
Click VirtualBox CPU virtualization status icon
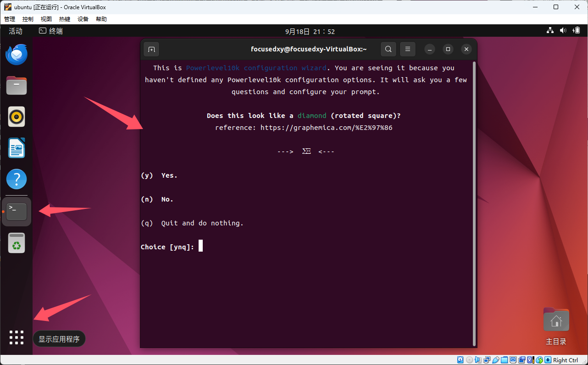click(531, 360)
